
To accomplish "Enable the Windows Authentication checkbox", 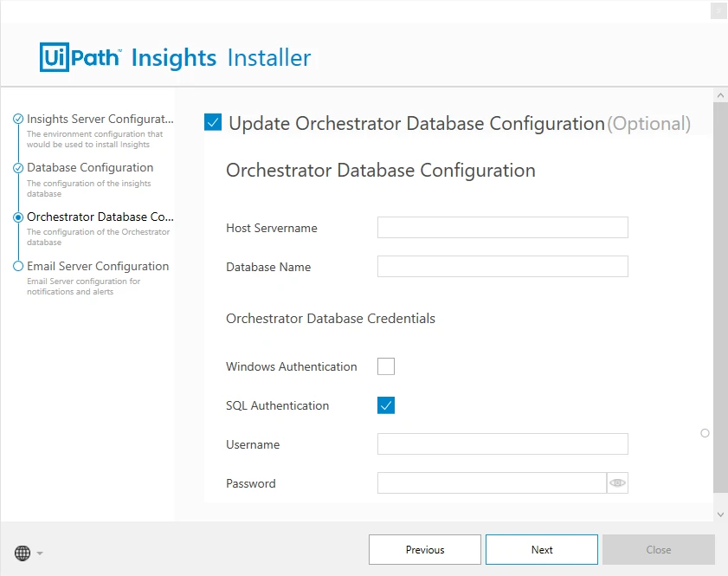I will 386,366.
